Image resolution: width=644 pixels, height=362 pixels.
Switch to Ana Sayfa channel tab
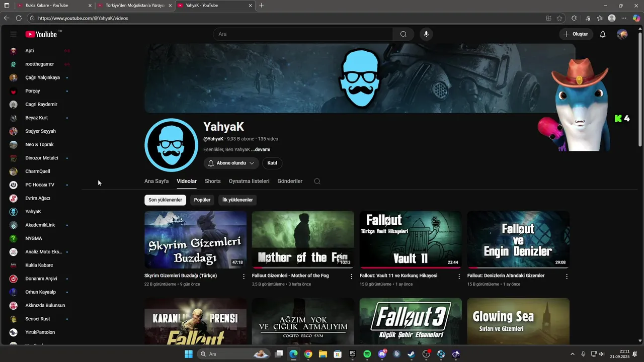(x=156, y=181)
